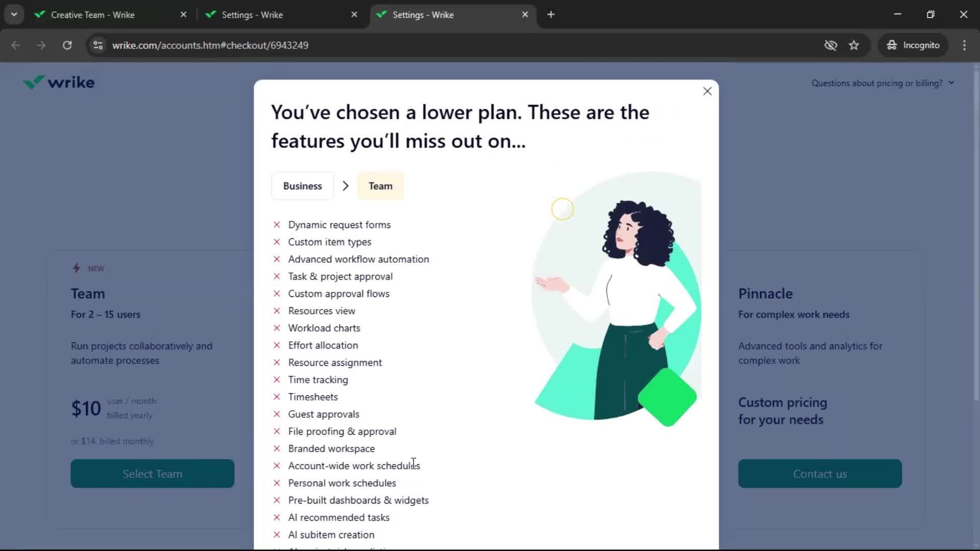Click the Pinnacle plan heading
The image size is (980, 551).
(x=765, y=293)
